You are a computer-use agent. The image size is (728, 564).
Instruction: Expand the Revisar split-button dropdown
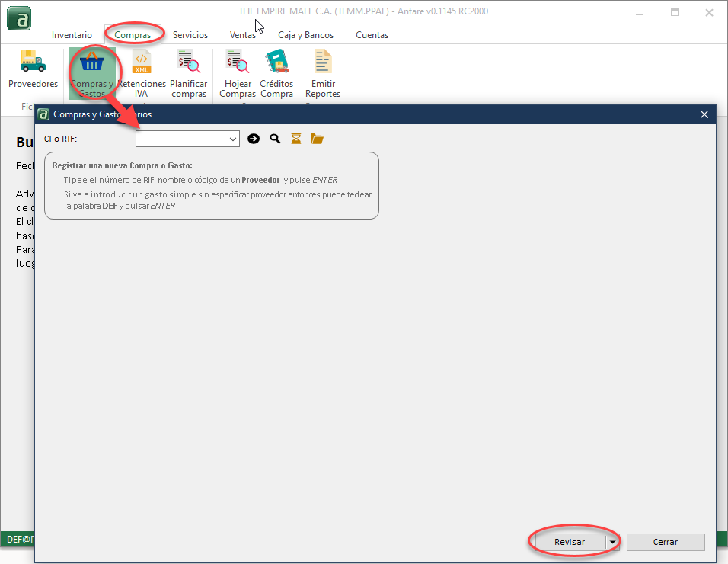tap(612, 541)
